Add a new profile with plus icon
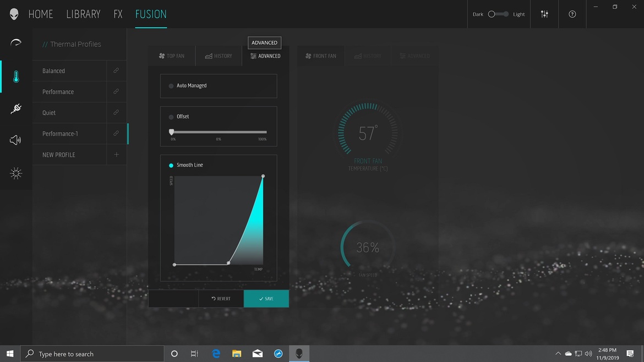The height and width of the screenshot is (362, 644). (116, 155)
